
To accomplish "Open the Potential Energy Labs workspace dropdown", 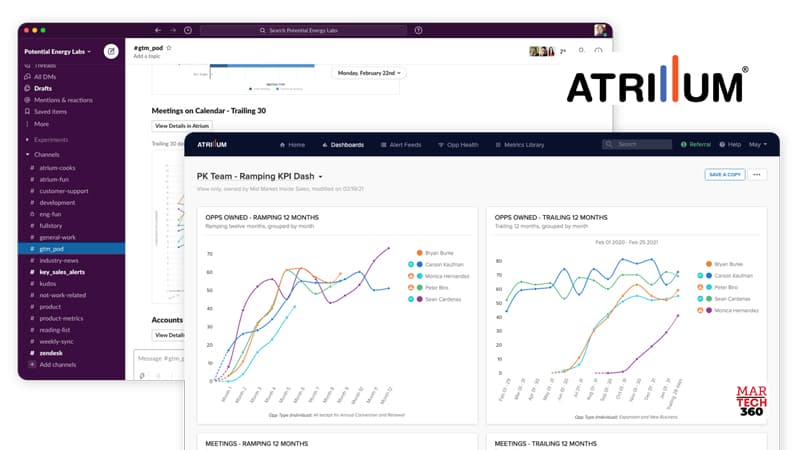I will (57, 52).
